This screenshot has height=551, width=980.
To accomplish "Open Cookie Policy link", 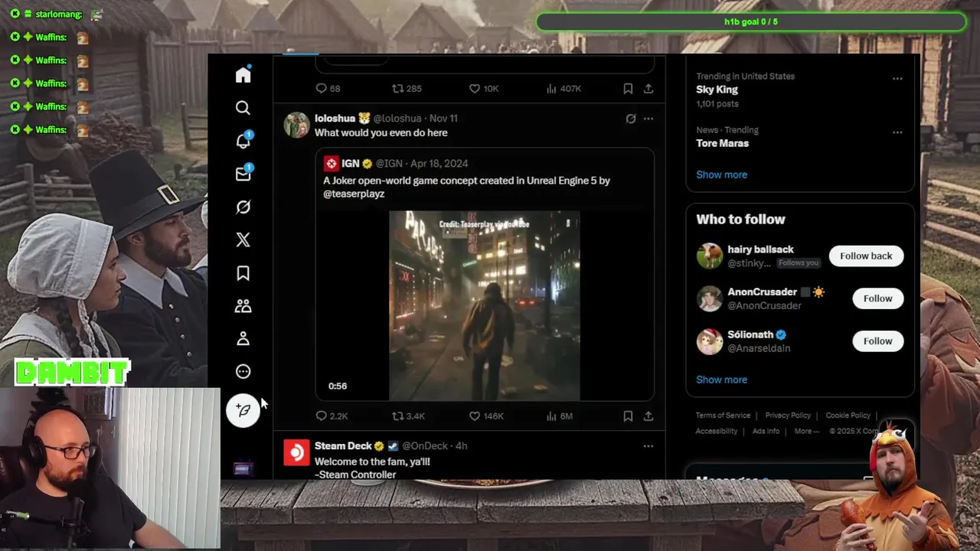I will [848, 416].
